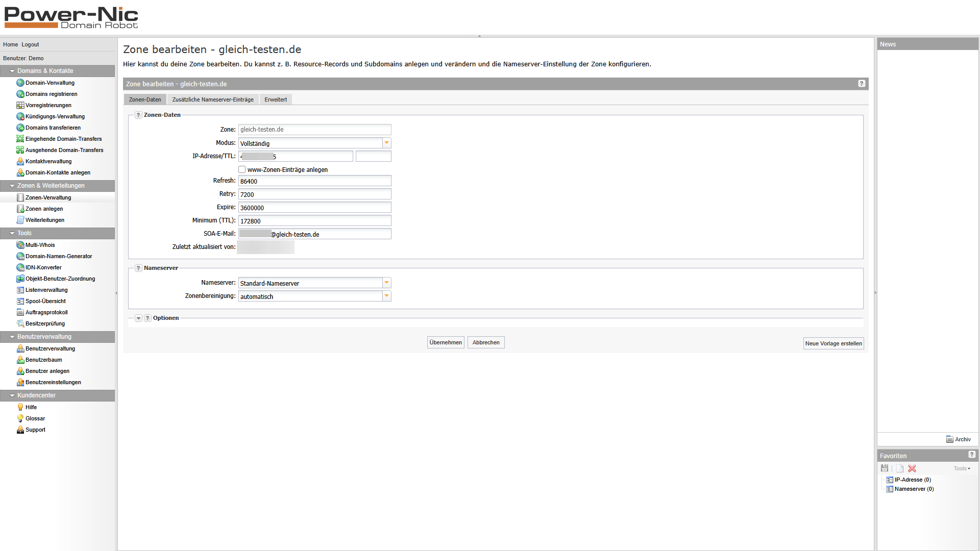Enable www-Zonen-Einträge anlegen checkbox
The height and width of the screenshot is (551, 980).
(x=242, y=169)
